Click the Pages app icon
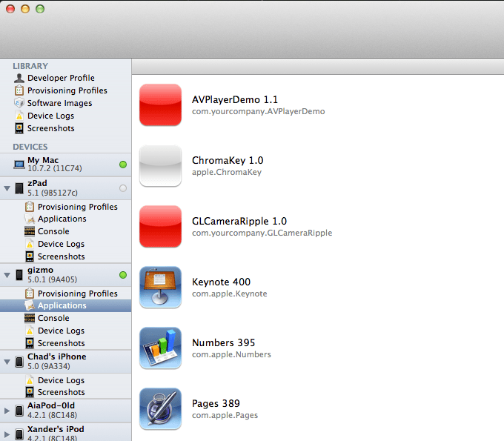Screen dimensions: 504x441 click(160, 409)
